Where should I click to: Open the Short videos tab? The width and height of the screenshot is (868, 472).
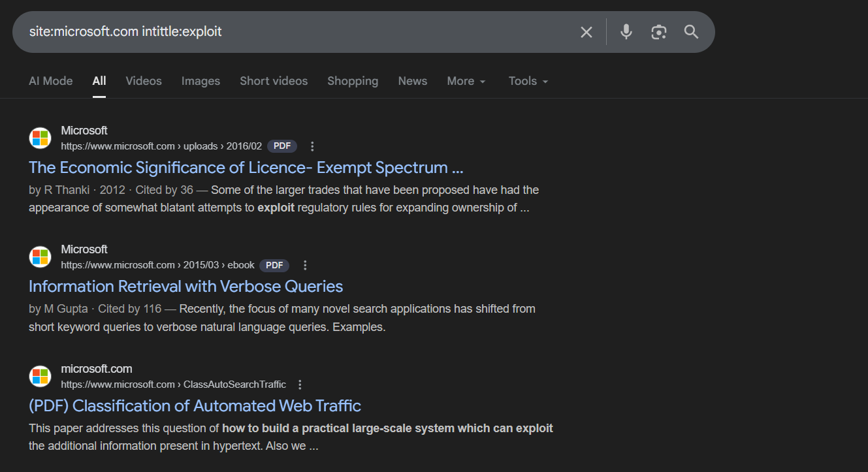[x=274, y=81]
